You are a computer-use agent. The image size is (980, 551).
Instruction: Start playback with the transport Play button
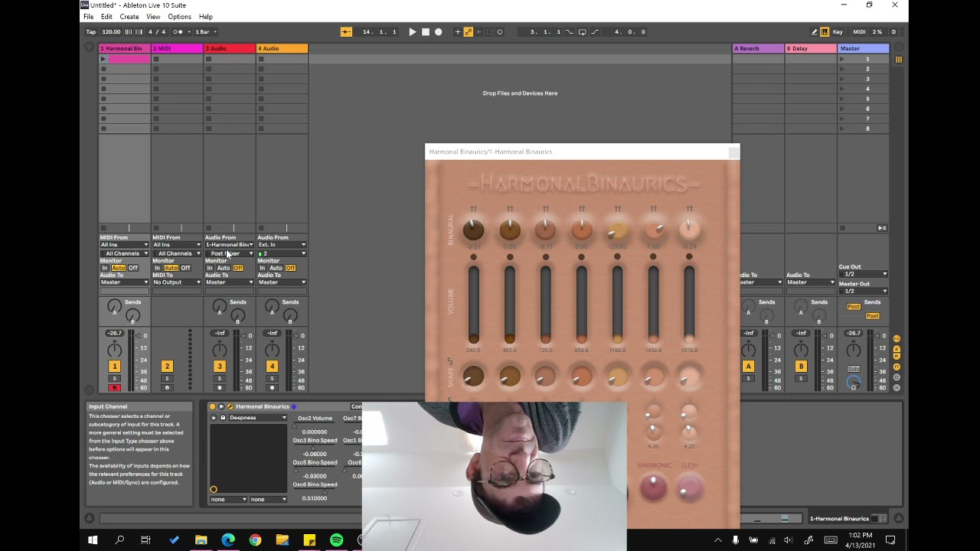point(412,32)
